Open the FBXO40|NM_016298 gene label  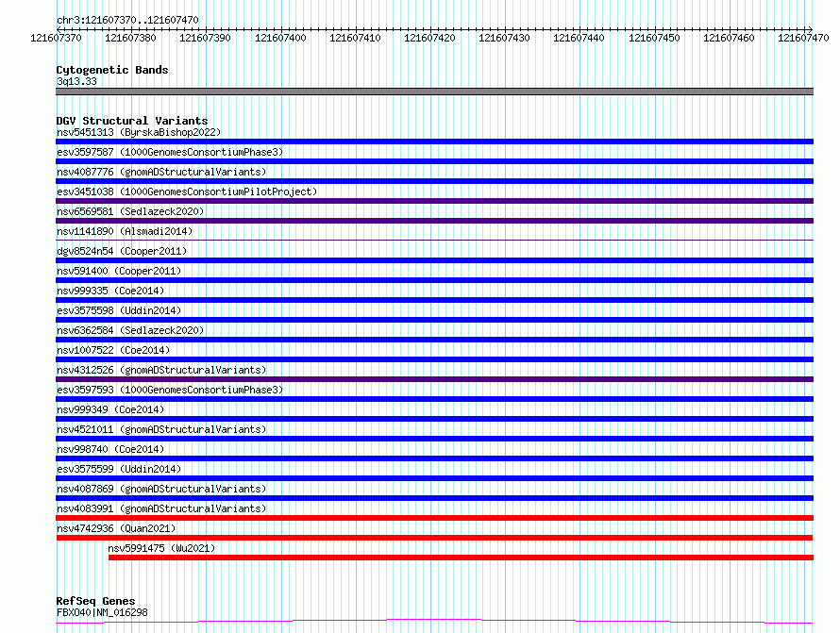[x=102, y=612]
